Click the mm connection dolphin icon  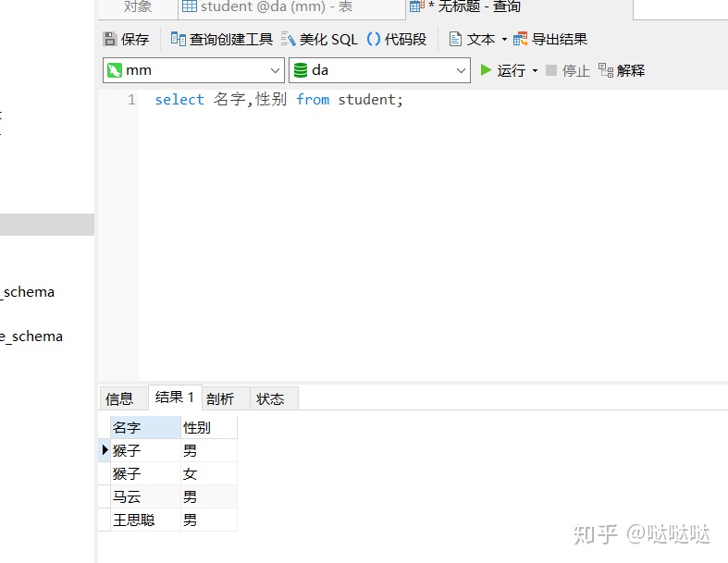tap(114, 70)
